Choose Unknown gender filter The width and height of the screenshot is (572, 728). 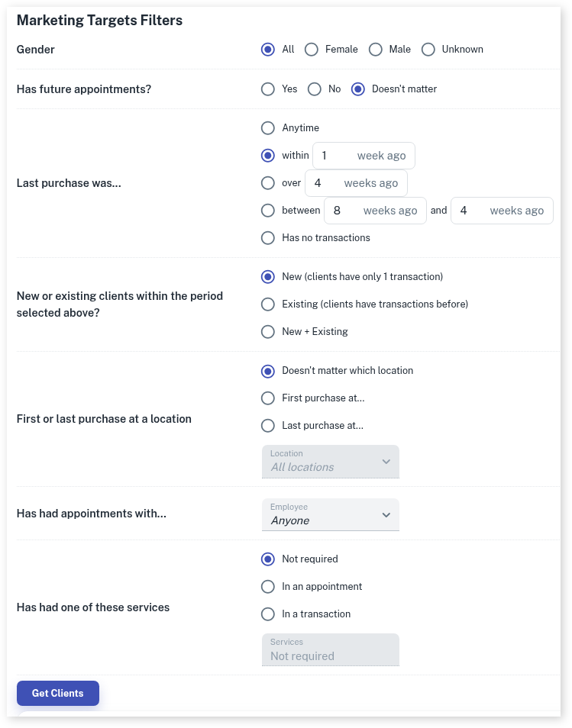428,50
